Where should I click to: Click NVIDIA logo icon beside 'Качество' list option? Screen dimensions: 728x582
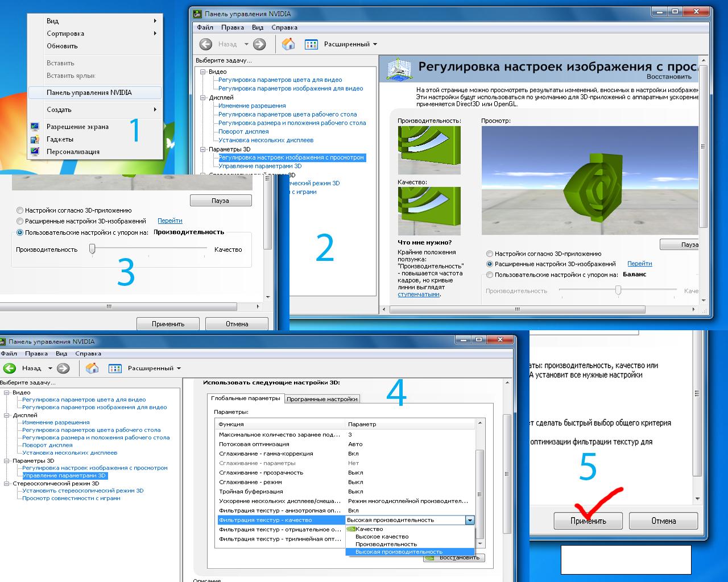(351, 529)
